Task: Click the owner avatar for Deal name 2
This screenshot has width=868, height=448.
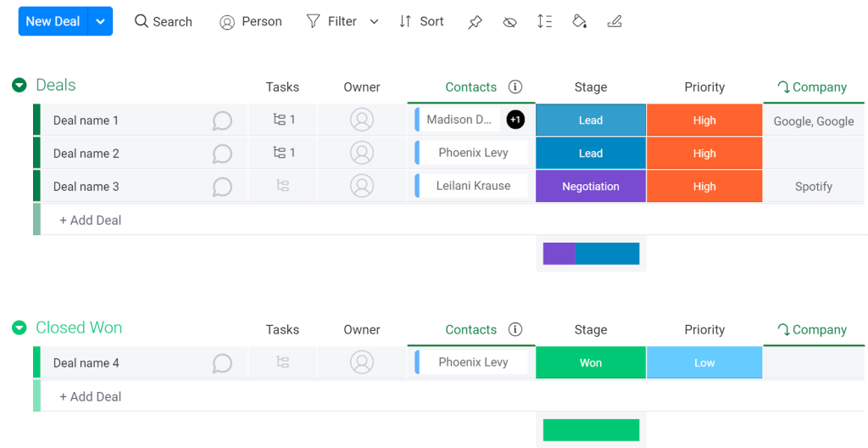Action: coord(362,153)
